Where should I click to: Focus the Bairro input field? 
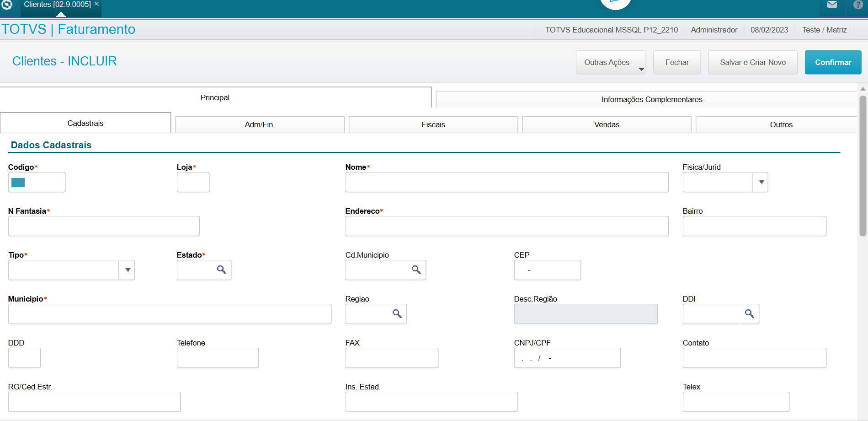tap(754, 226)
